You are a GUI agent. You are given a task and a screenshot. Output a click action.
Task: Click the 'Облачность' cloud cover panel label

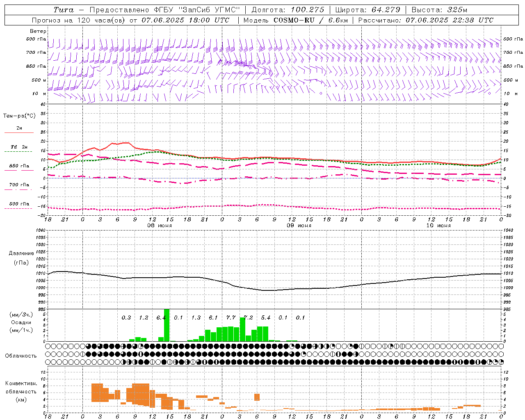click(x=21, y=356)
